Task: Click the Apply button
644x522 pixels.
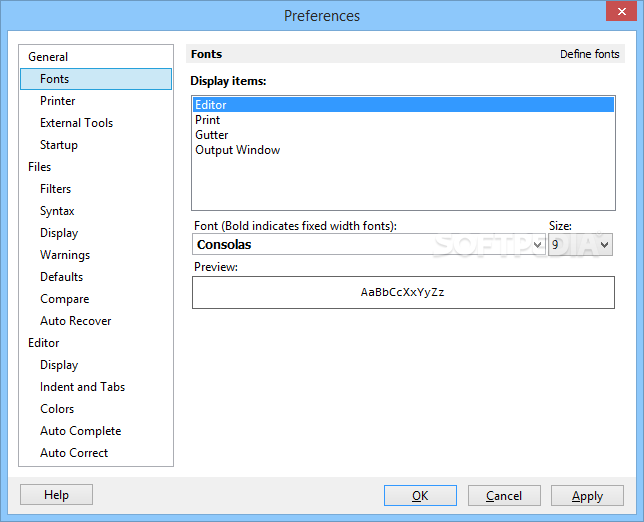Action: click(x=587, y=496)
